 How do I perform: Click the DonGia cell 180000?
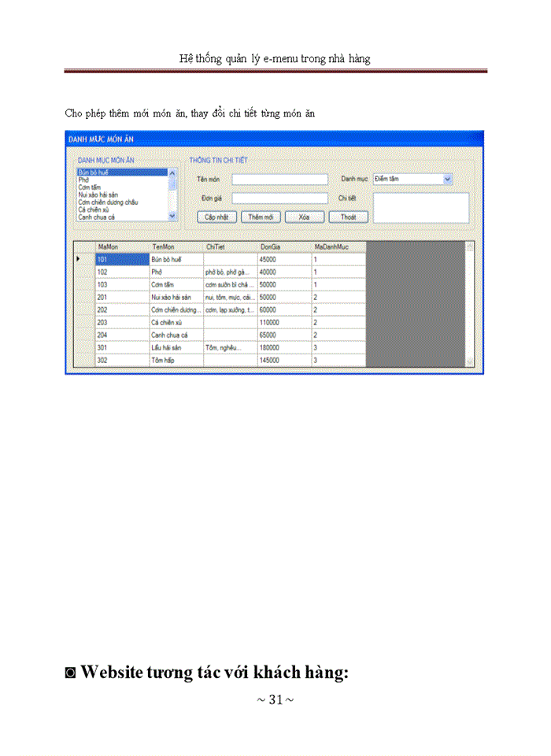coord(284,347)
